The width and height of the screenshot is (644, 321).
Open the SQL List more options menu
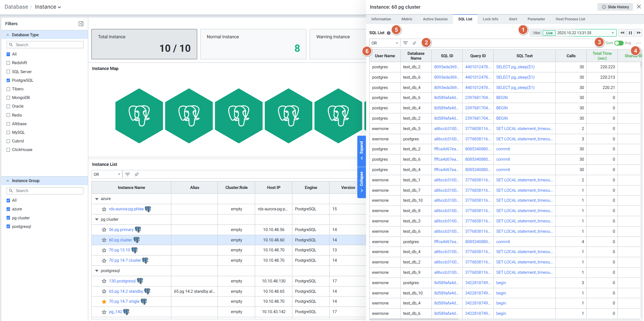coord(638,43)
